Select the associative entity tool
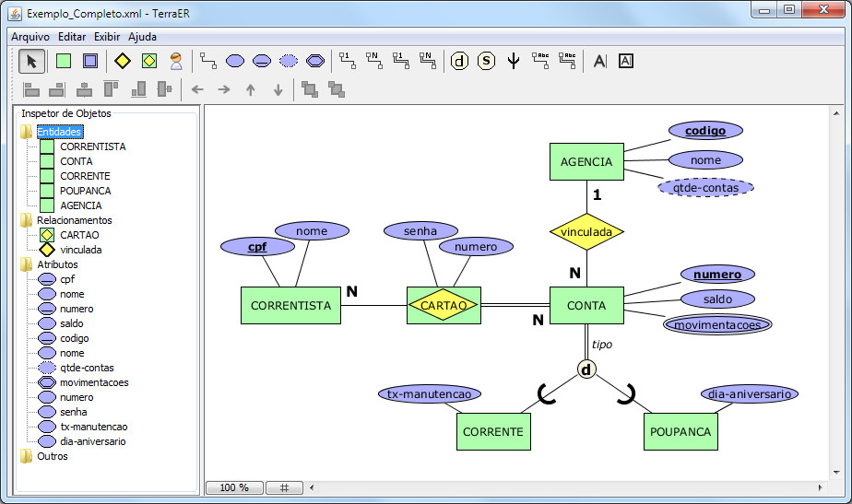The width and height of the screenshot is (852, 504). tap(149, 61)
